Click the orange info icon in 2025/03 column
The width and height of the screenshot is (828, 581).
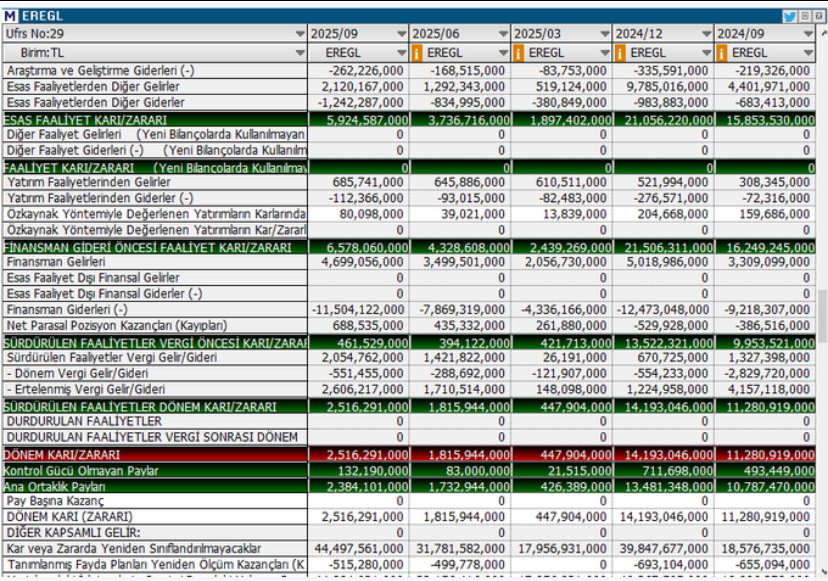[519, 52]
